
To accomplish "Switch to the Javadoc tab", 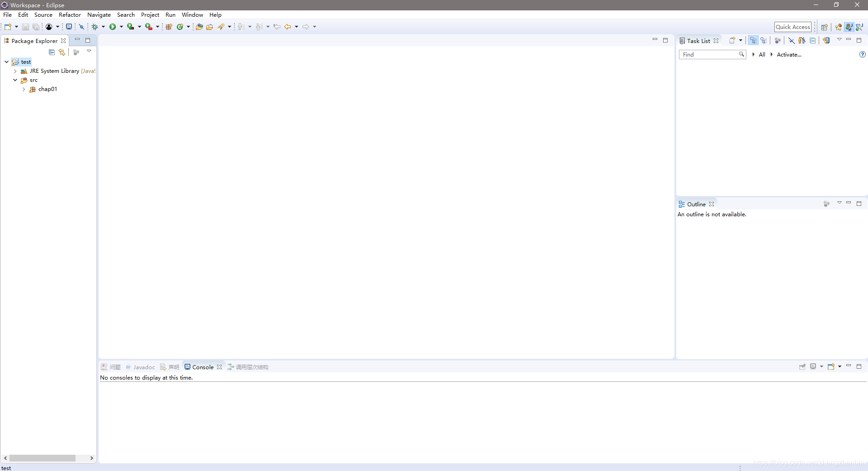I will (140, 367).
